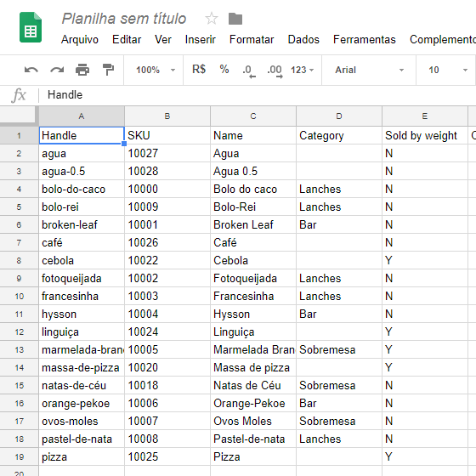Select the Orange-Pekoe name cell
The image size is (476, 476).
pos(253,404)
